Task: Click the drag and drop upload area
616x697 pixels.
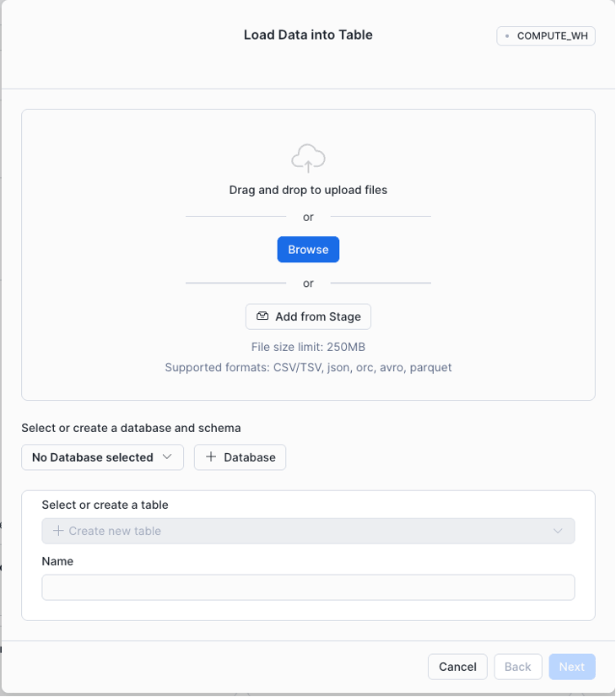Action: [x=308, y=190]
